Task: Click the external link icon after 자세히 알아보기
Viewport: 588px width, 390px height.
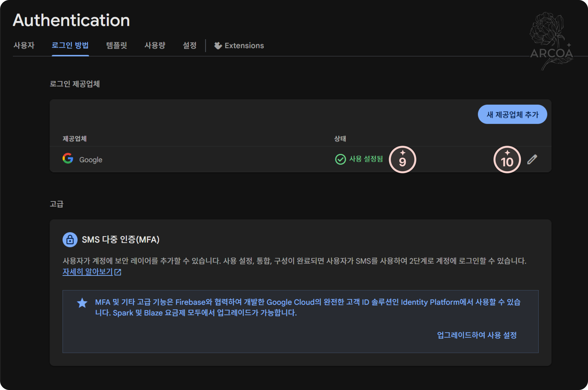Action: click(x=118, y=272)
